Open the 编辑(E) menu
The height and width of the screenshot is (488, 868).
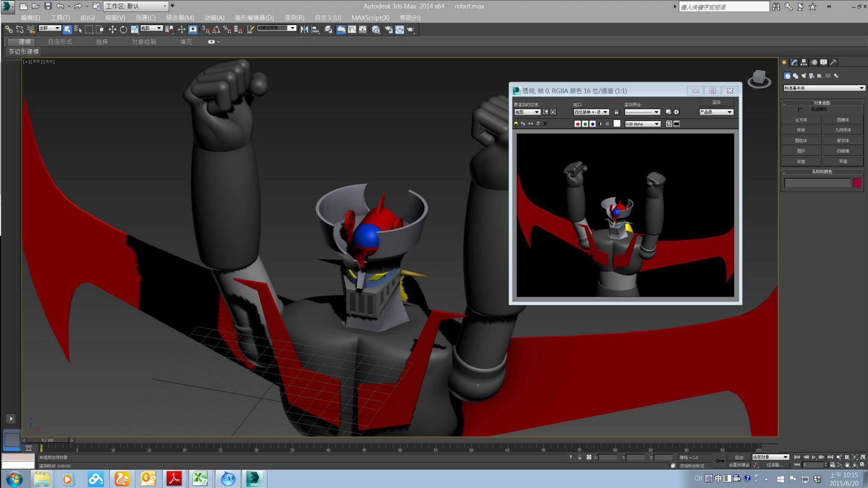click(x=30, y=17)
